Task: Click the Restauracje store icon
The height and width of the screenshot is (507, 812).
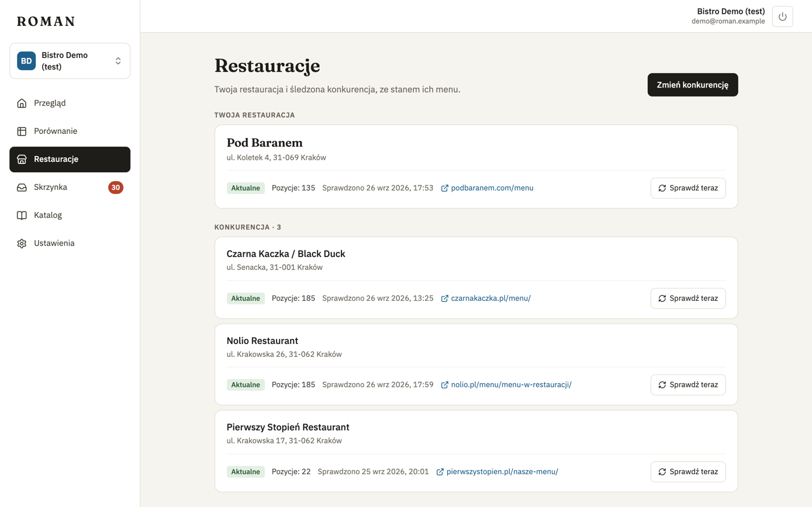Action: pos(22,159)
